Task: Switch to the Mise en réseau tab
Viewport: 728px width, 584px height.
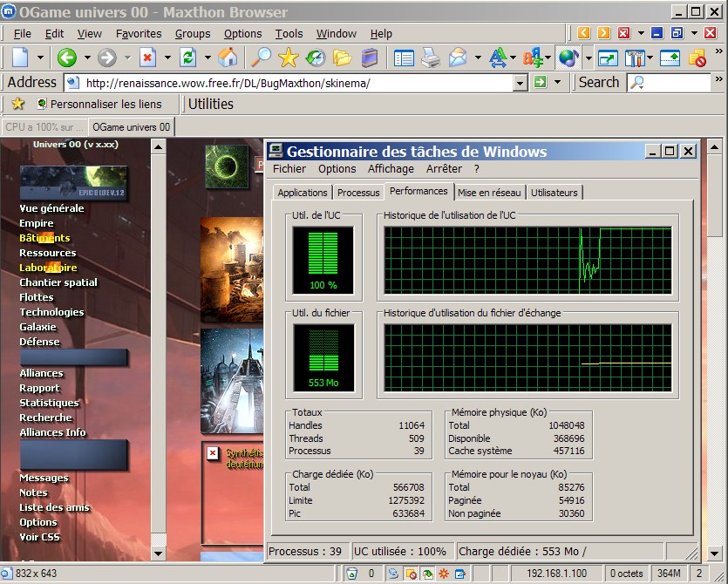Action: [x=489, y=192]
